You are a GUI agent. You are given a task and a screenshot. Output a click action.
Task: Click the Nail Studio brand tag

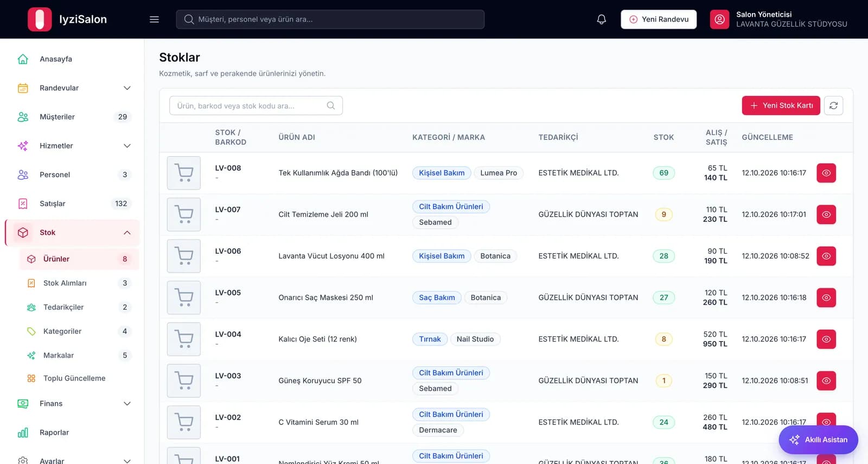tap(475, 339)
